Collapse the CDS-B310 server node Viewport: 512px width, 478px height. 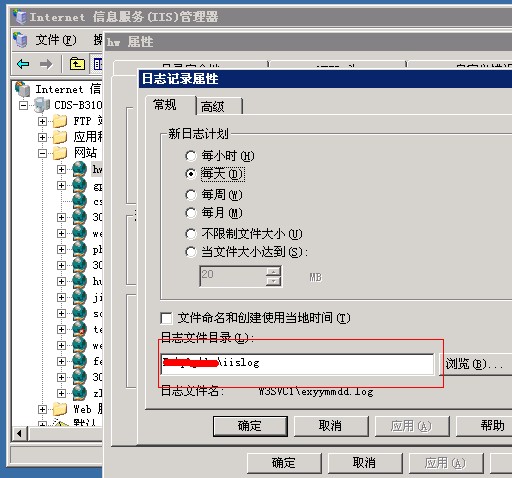click(23, 105)
